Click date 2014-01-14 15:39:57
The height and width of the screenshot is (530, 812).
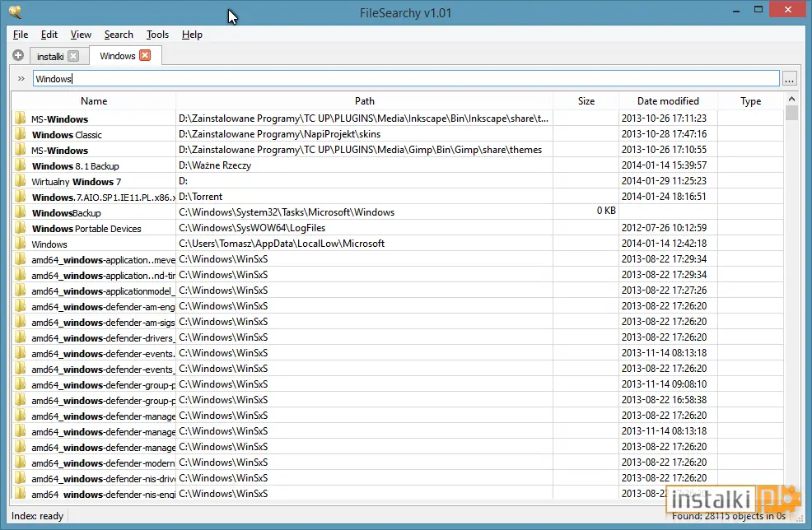click(664, 165)
